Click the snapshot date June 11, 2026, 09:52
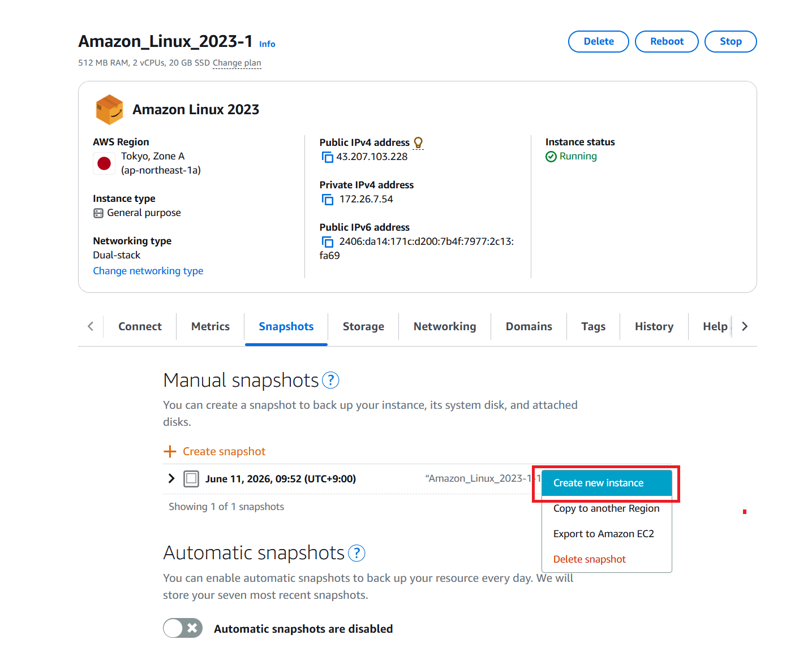 (281, 479)
